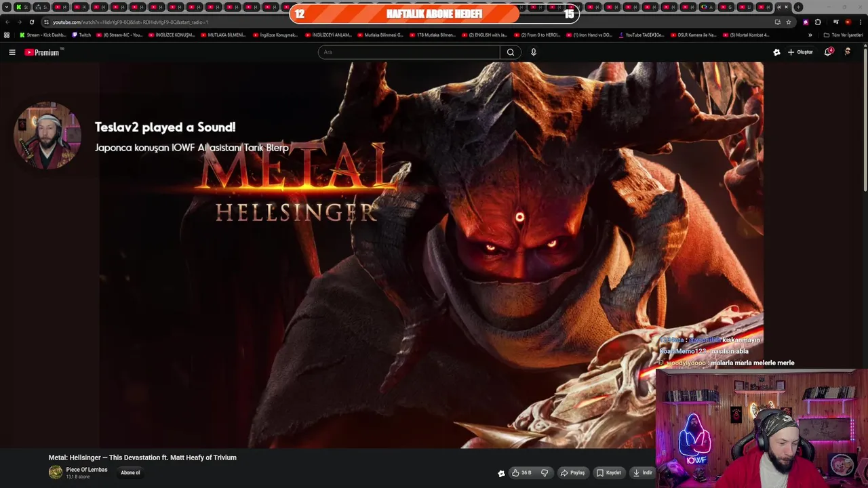Click the magnifier search button
Viewport: 868px width, 488px height.
pos(511,52)
